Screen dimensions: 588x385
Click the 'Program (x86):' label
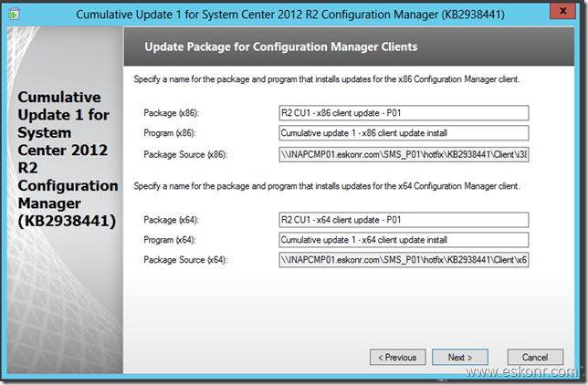170,133
